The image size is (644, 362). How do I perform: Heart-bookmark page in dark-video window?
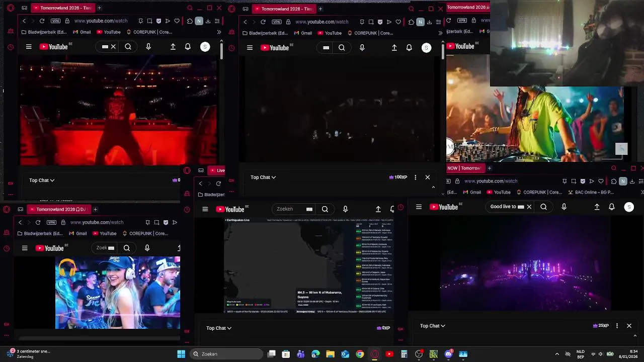398,22
